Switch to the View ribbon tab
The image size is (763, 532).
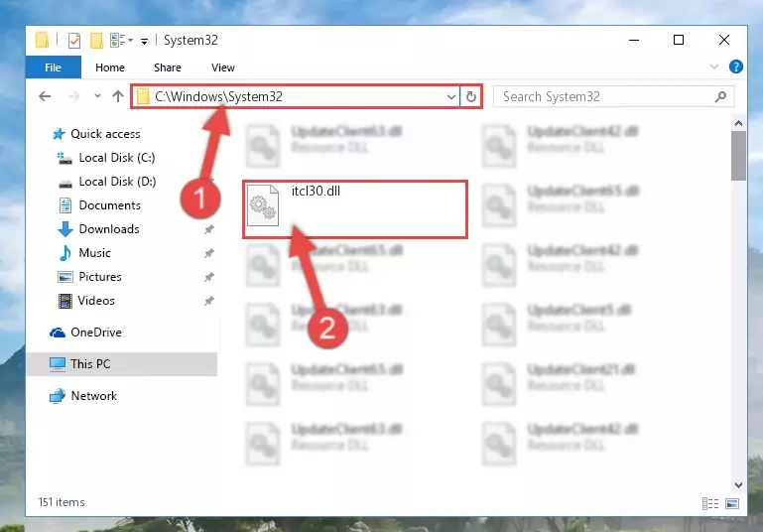click(223, 67)
